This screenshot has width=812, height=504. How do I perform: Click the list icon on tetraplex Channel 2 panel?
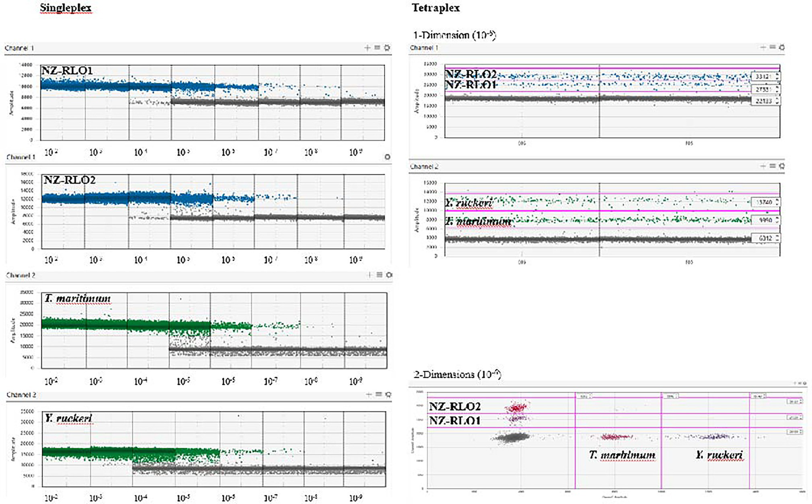pyautogui.click(x=773, y=166)
